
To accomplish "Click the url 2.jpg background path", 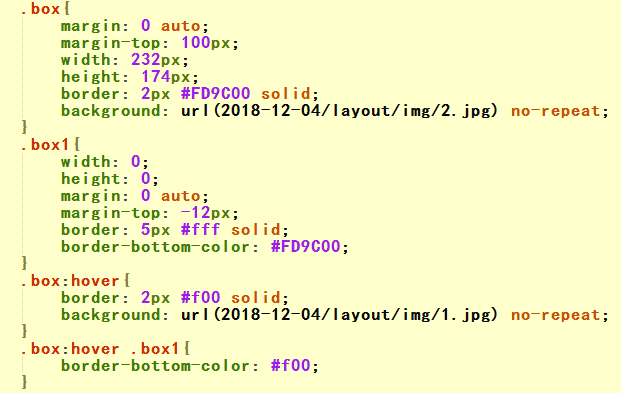I will click(x=339, y=111).
